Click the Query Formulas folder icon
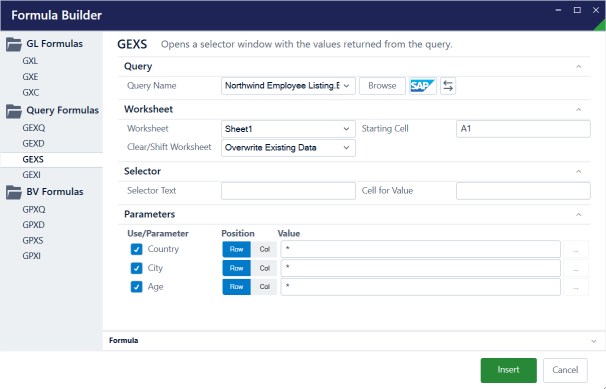The width and height of the screenshot is (606, 389). click(x=14, y=111)
